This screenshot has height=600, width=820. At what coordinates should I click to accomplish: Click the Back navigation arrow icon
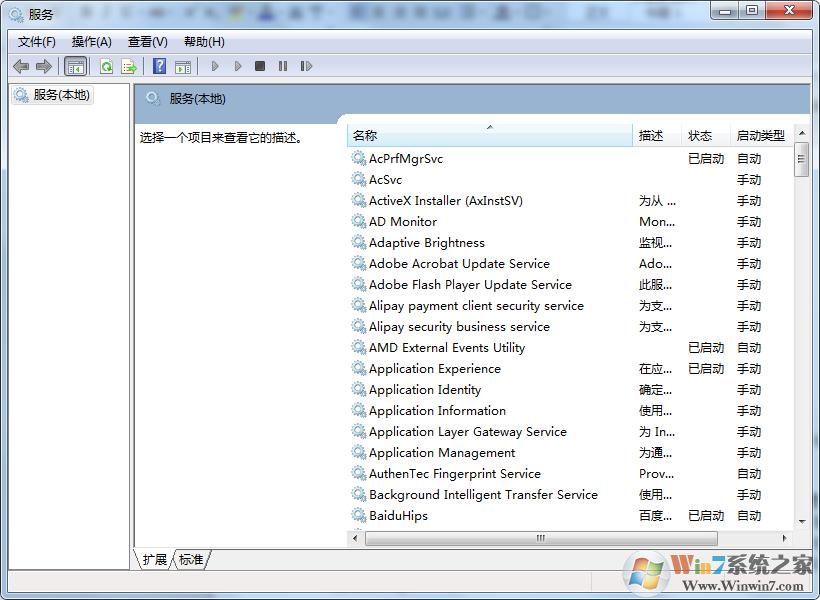click(22, 65)
